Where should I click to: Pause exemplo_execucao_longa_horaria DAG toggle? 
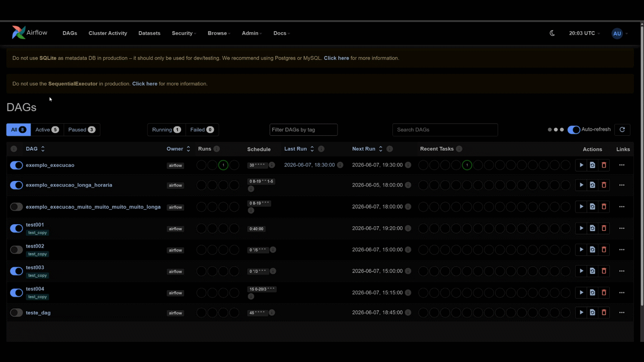17,185
